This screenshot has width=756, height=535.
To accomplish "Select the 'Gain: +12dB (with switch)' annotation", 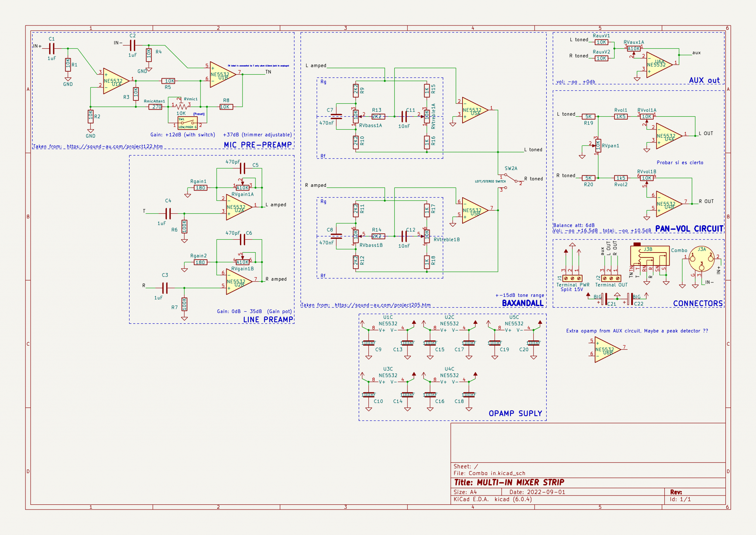I will (183, 135).
